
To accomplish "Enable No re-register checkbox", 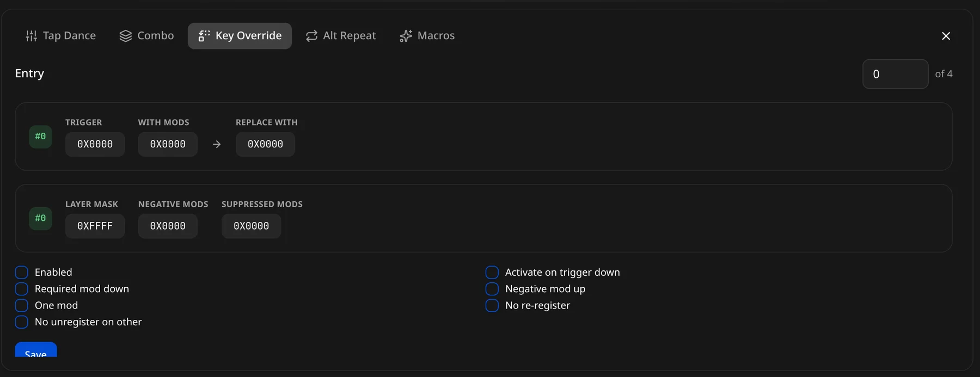I will [492, 305].
